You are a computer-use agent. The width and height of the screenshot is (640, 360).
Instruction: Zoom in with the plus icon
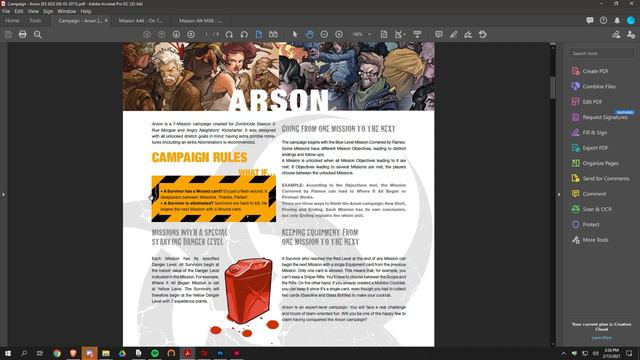click(339, 35)
